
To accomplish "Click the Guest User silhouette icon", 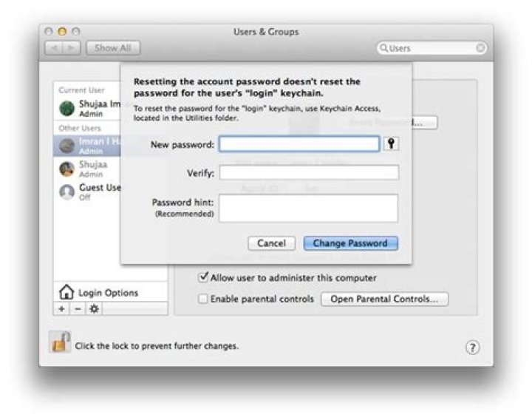I will point(66,192).
